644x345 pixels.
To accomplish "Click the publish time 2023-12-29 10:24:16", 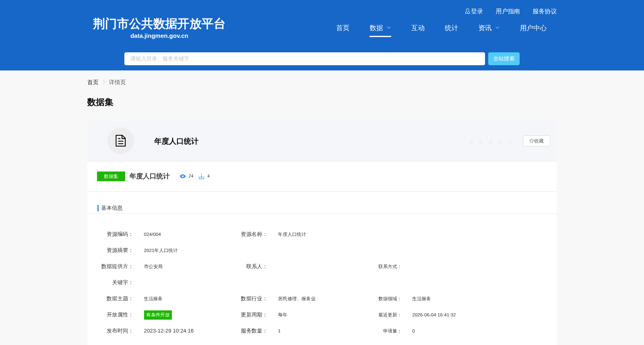I will [x=169, y=331].
